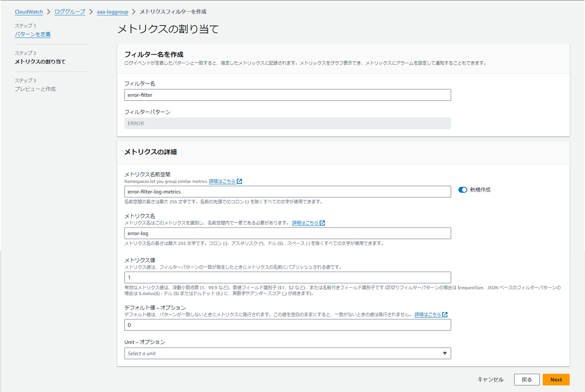Click the disabled フィルターパターン field showing ERROR
585x392 pixels.
(x=288, y=123)
